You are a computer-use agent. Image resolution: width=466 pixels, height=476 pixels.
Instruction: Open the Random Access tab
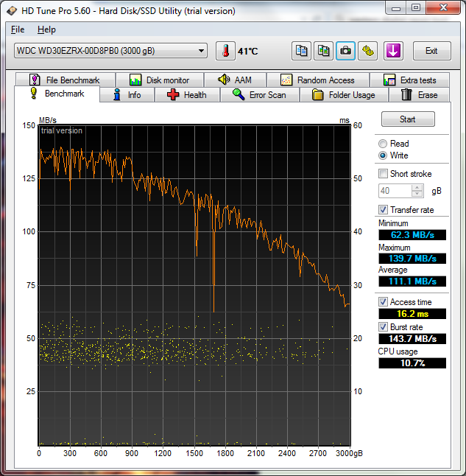coord(317,80)
